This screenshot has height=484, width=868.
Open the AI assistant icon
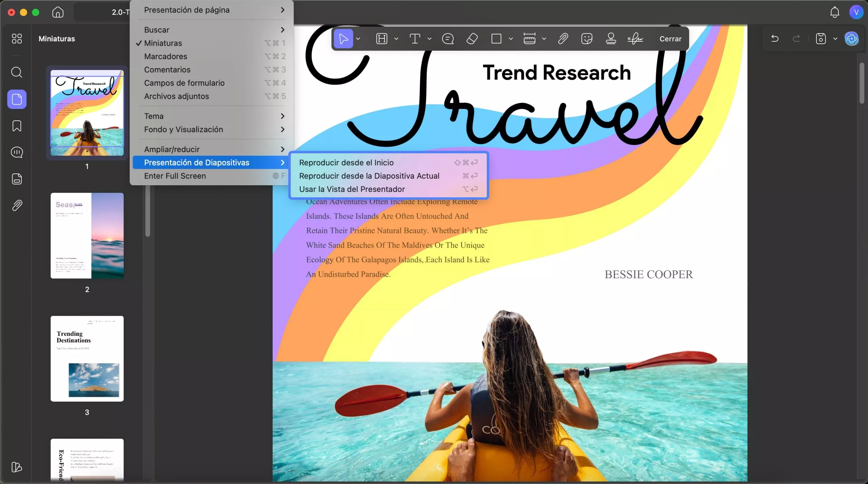(x=852, y=39)
